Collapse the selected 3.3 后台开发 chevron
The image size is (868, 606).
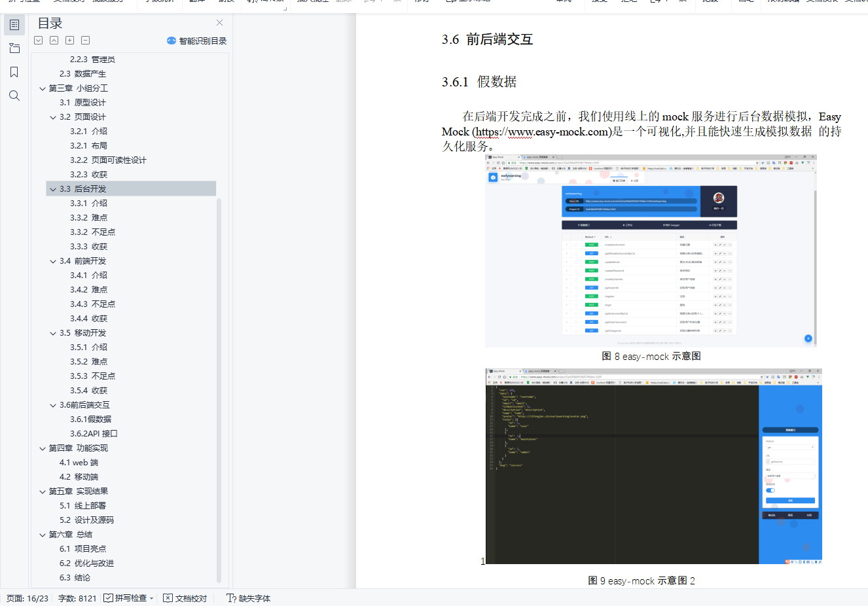click(x=53, y=189)
